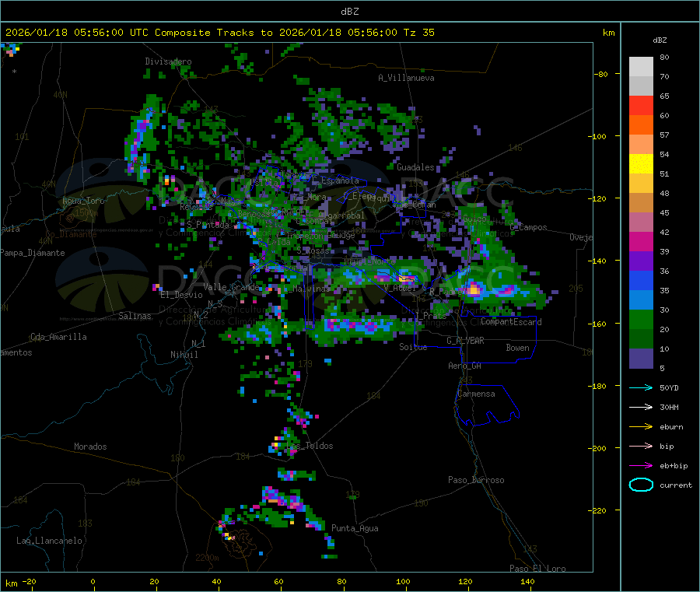The width and height of the screenshot is (700, 592).
Task: Click the 'Cda_Amarilla' map label
Action: coord(58,337)
